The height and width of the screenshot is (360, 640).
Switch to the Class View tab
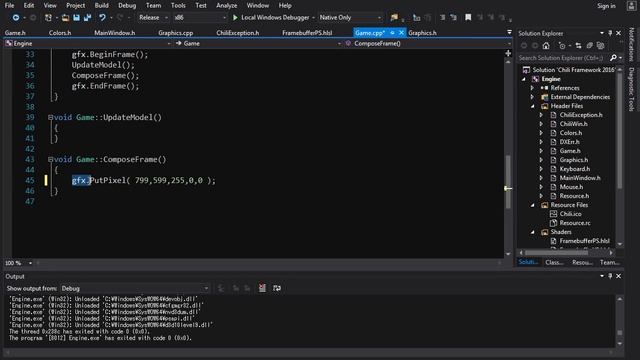point(554,262)
